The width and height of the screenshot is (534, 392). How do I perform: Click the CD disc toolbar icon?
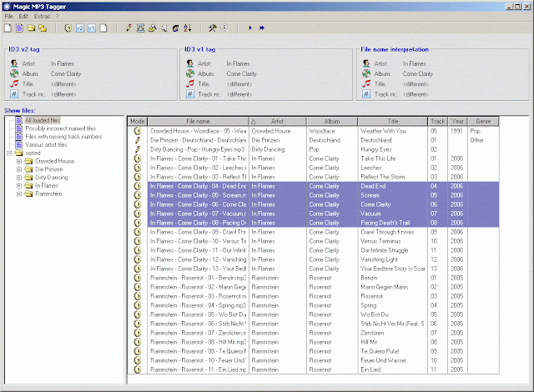(x=68, y=28)
